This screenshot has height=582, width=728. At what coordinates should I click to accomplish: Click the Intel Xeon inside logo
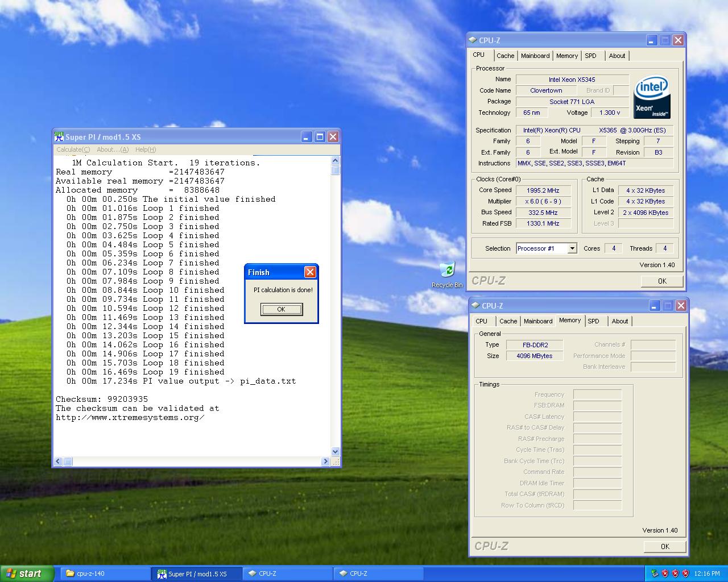click(x=652, y=97)
